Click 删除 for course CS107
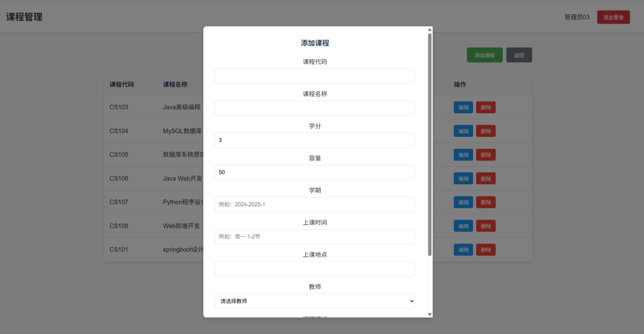The width and height of the screenshot is (644, 334). (x=486, y=202)
